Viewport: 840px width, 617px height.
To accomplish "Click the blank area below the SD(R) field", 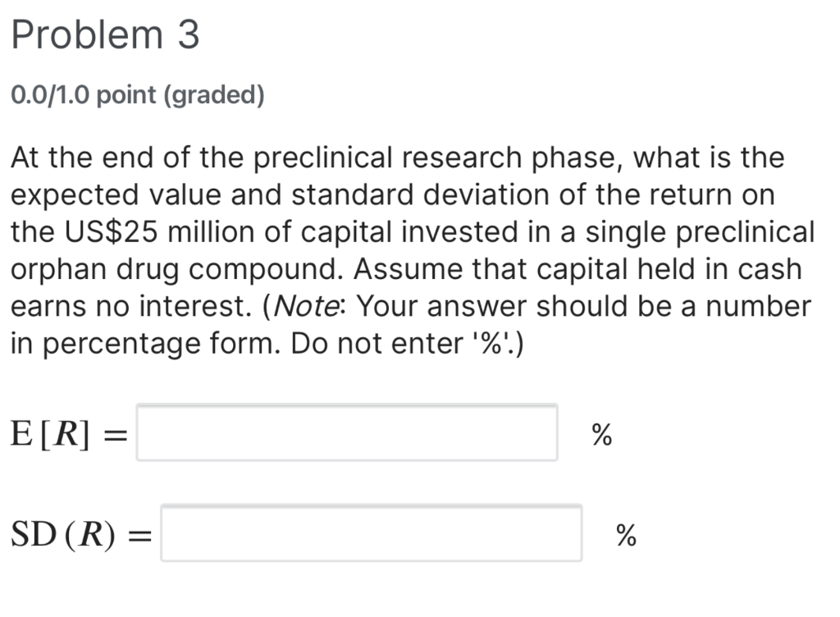I will coord(369,595).
